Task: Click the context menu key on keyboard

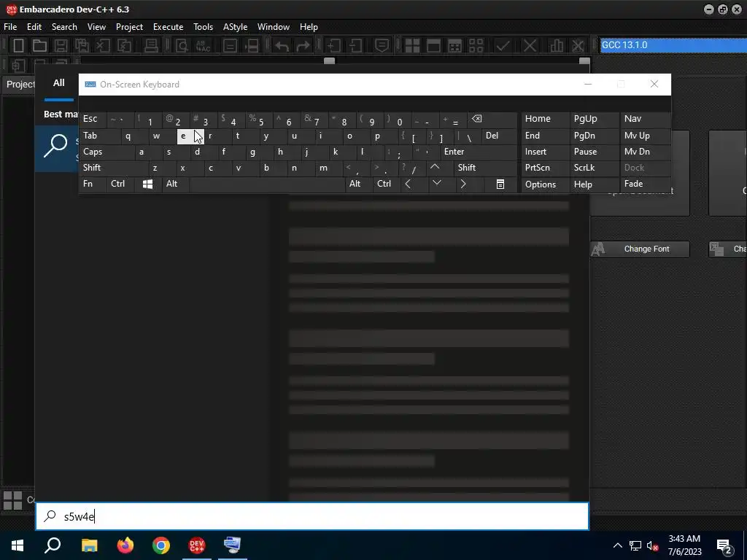Action: pyautogui.click(x=500, y=184)
